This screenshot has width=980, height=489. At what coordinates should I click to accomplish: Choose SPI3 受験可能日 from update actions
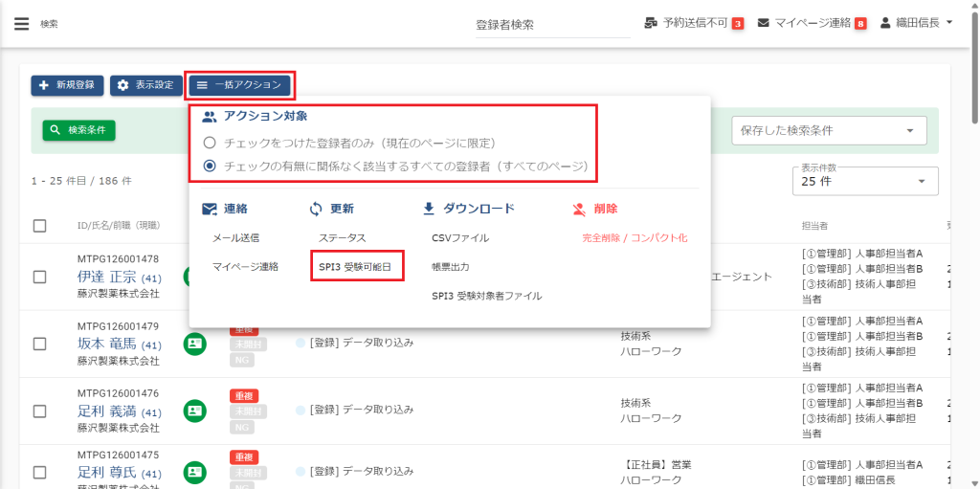358,266
